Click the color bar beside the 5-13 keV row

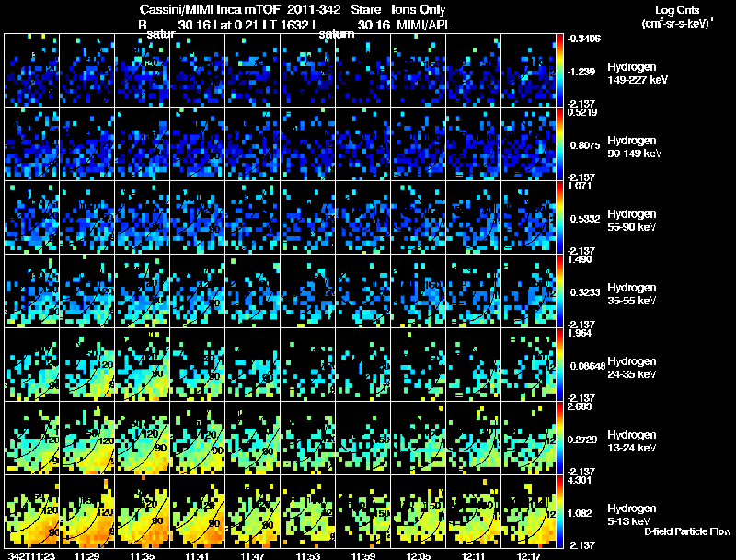[x=559, y=512]
